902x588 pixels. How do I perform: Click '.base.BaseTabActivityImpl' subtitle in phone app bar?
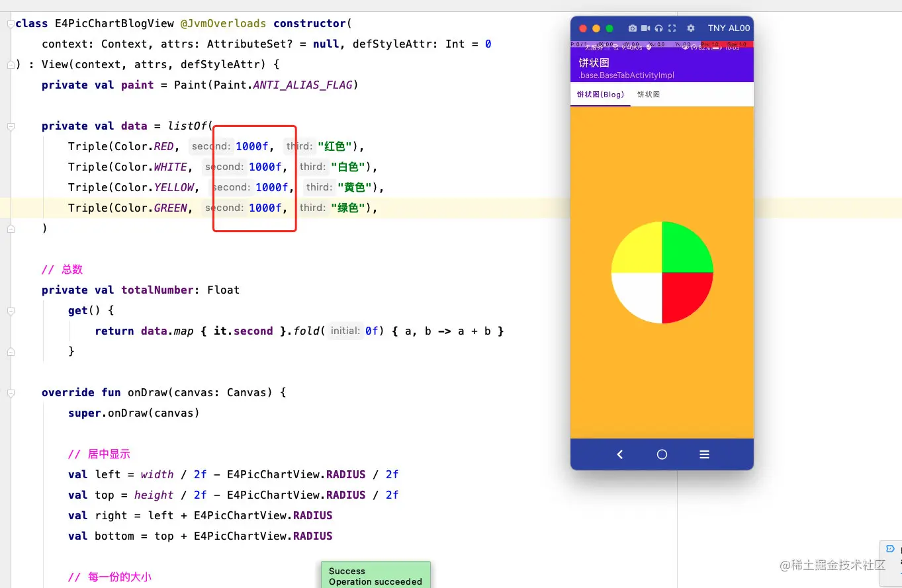coord(626,75)
